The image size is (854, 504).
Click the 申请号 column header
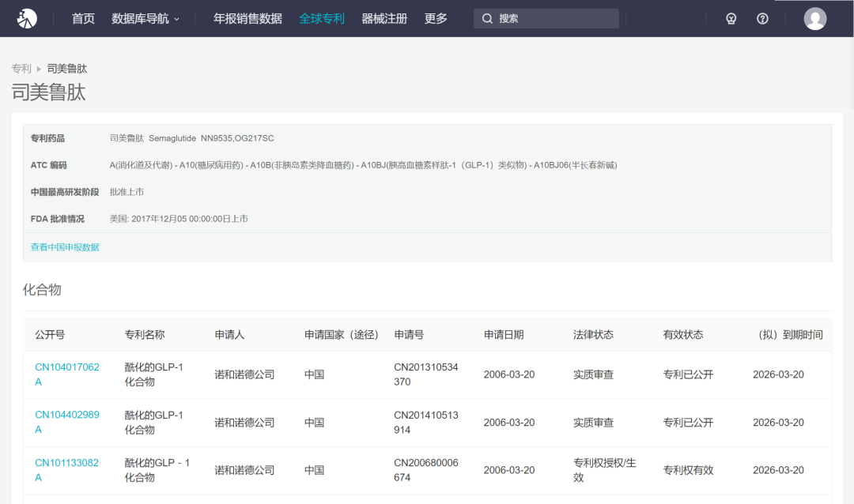click(409, 335)
